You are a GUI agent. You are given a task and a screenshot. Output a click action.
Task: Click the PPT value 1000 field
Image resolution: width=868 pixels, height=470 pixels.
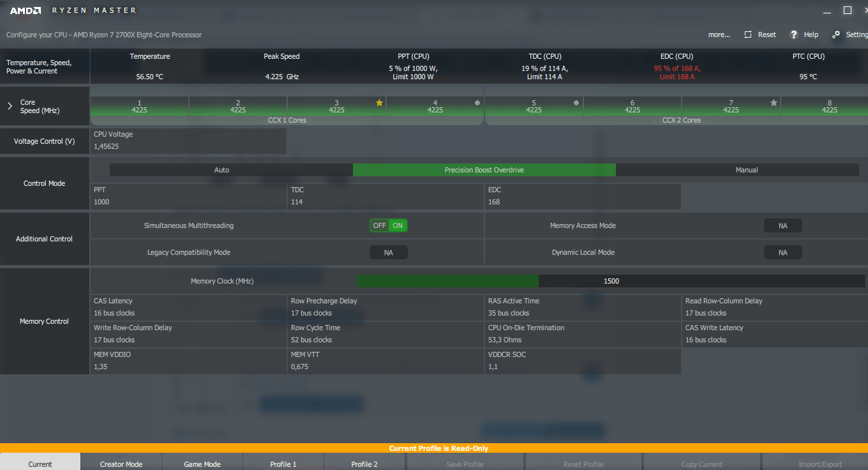pos(188,196)
